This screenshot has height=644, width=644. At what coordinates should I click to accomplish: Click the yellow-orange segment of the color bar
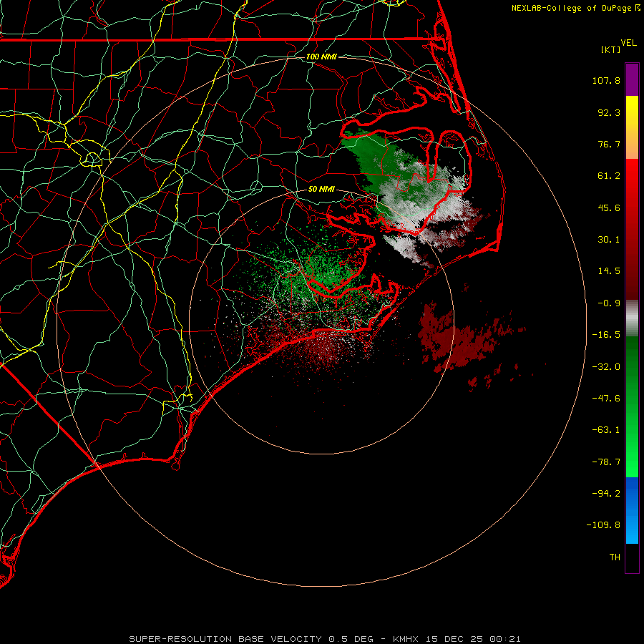(632, 127)
